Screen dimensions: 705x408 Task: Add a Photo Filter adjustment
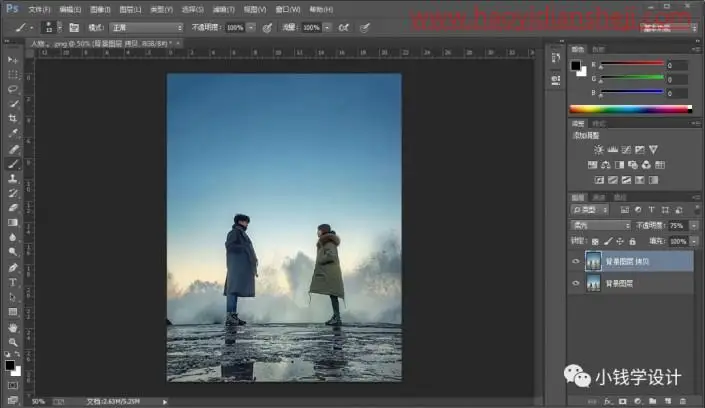coord(633,165)
